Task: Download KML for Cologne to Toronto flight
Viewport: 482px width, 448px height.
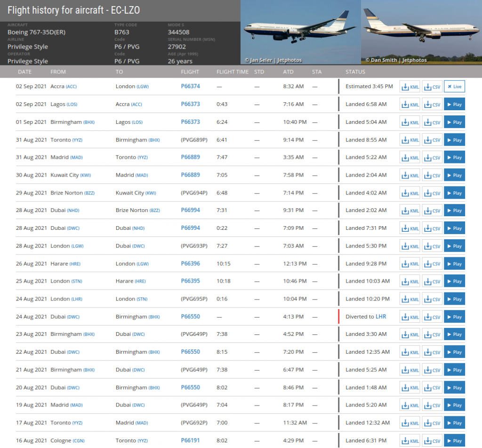Action: click(x=410, y=441)
